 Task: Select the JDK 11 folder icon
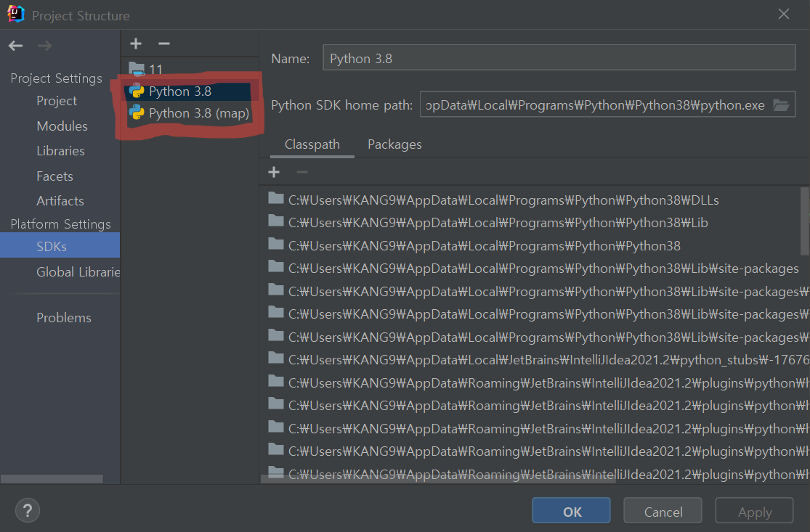coord(137,69)
